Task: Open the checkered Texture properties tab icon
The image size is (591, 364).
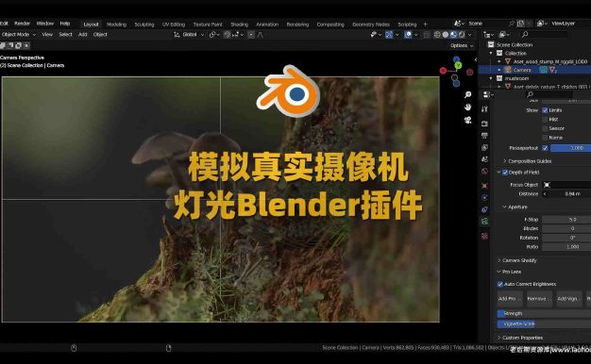Action: pyautogui.click(x=484, y=236)
